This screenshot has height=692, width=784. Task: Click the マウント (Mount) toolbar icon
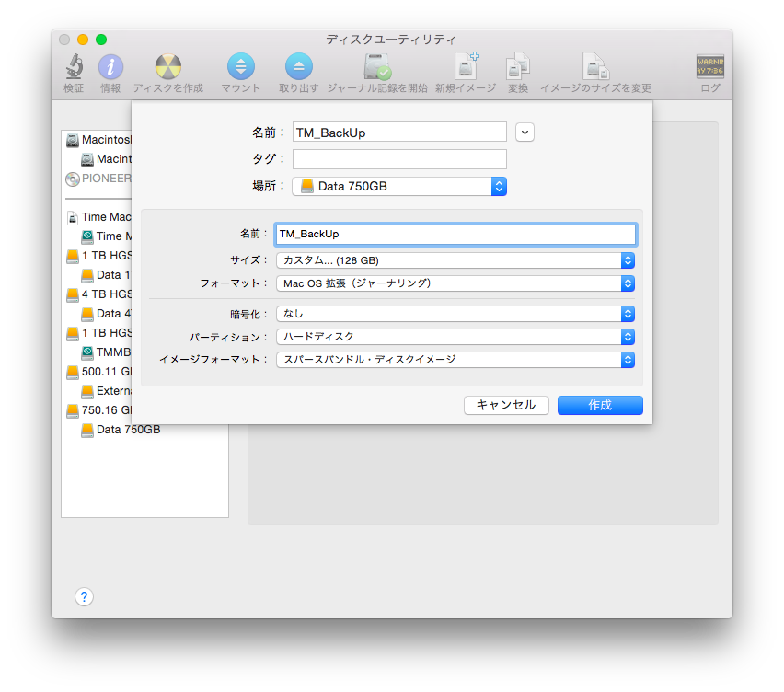click(240, 66)
